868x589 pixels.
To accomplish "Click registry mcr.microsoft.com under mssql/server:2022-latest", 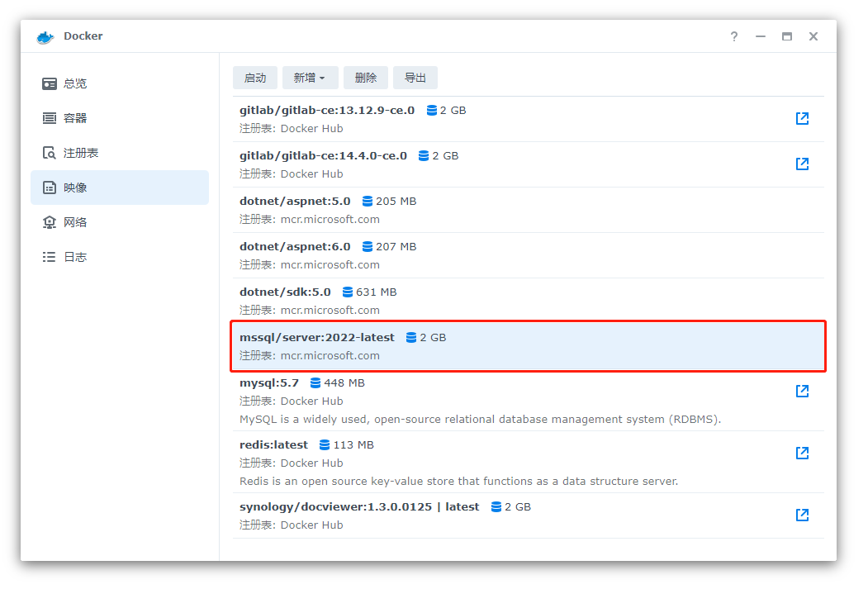I will 330,356.
